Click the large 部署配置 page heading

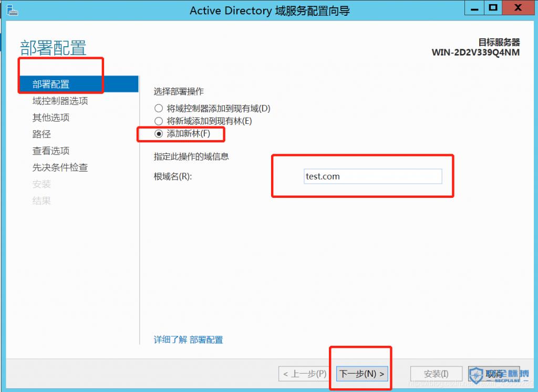tap(53, 48)
